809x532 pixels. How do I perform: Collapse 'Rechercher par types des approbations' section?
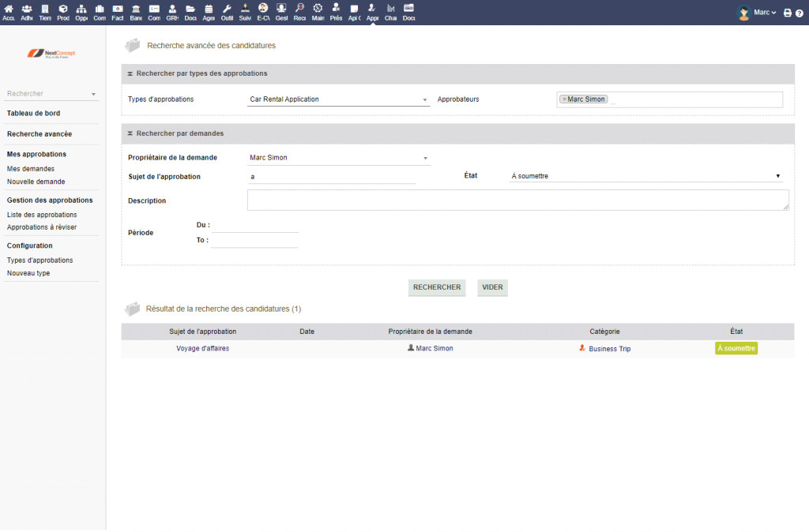click(x=130, y=73)
